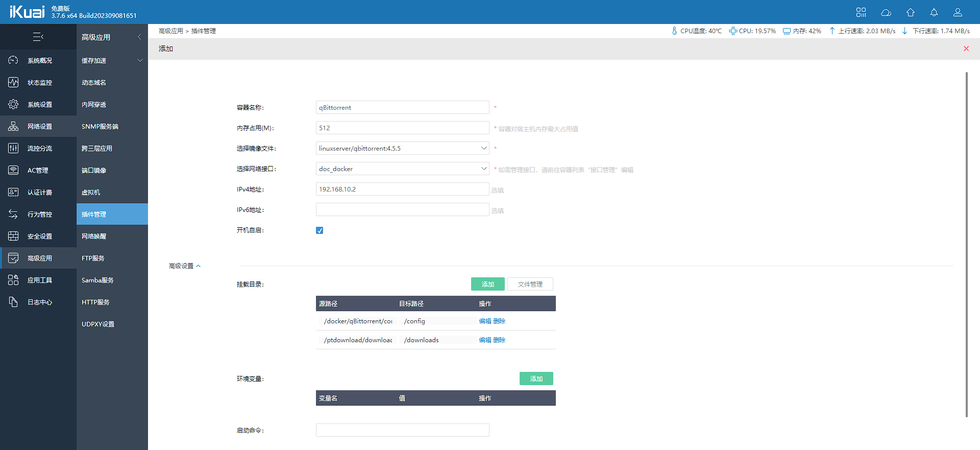Viewport: 980px width, 450px height.
Task: Focus the IPv4地址 input field
Action: coord(403,189)
